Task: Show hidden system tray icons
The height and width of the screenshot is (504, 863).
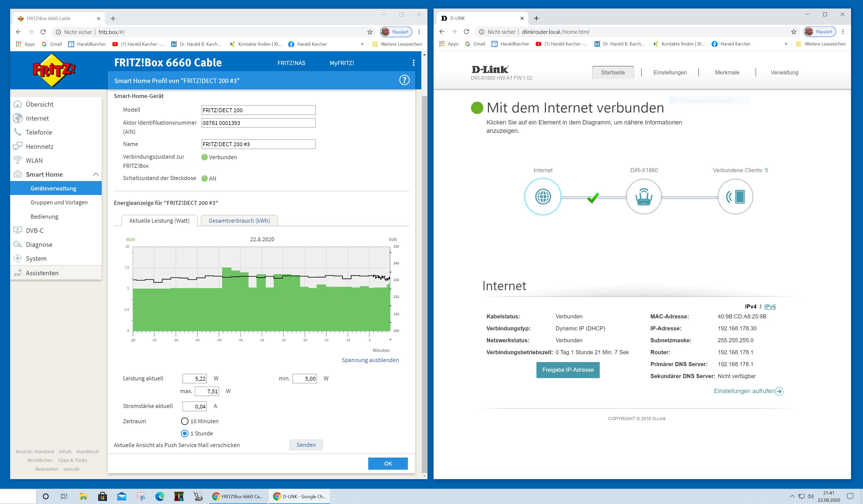Action: coord(792,496)
